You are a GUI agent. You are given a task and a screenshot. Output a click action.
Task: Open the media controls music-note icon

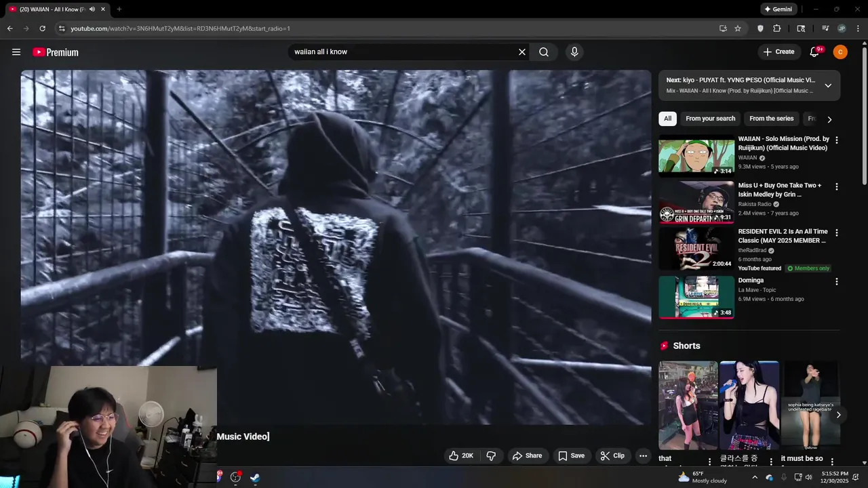click(x=825, y=28)
